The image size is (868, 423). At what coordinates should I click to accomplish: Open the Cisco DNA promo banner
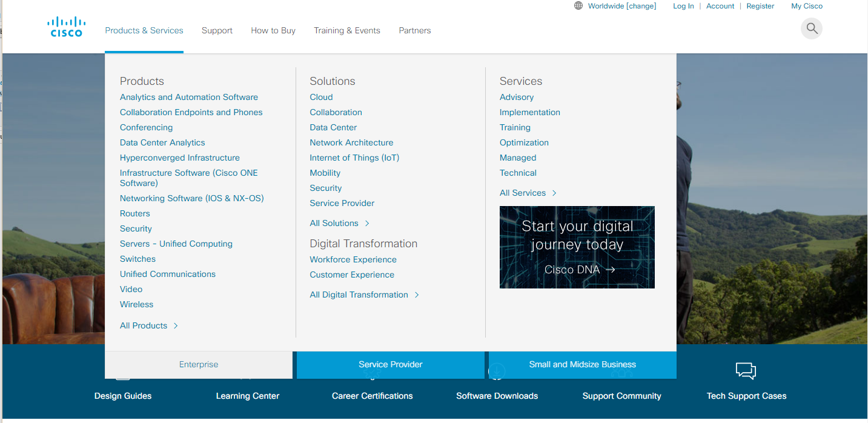point(577,247)
